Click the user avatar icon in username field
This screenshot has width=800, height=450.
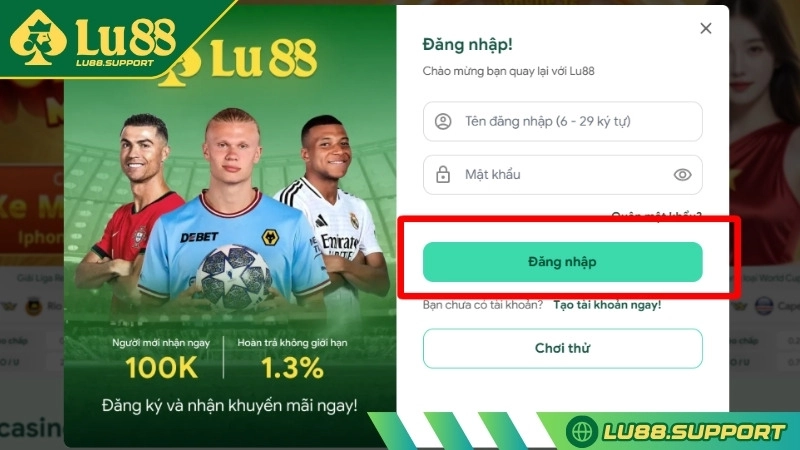[x=443, y=121]
